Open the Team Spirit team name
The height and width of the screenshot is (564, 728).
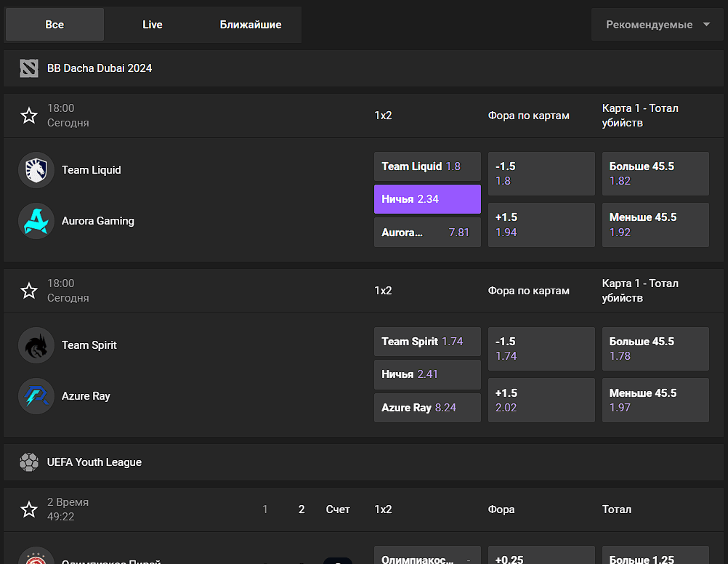(x=89, y=345)
